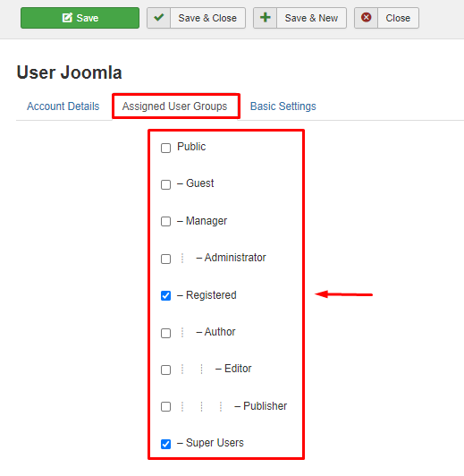Check the Publisher group checkbox
This screenshot has height=476, width=464.
165,406
